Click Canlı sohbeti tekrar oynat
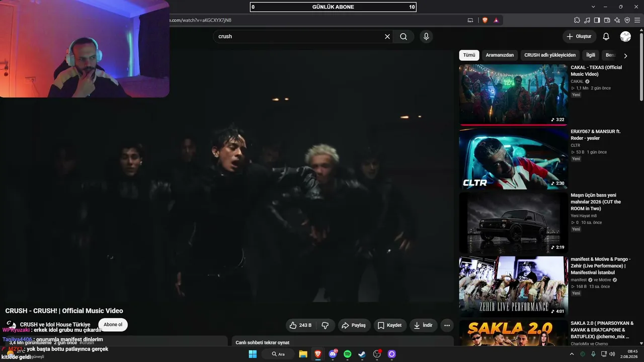This screenshot has height=362, width=644. (x=262, y=342)
